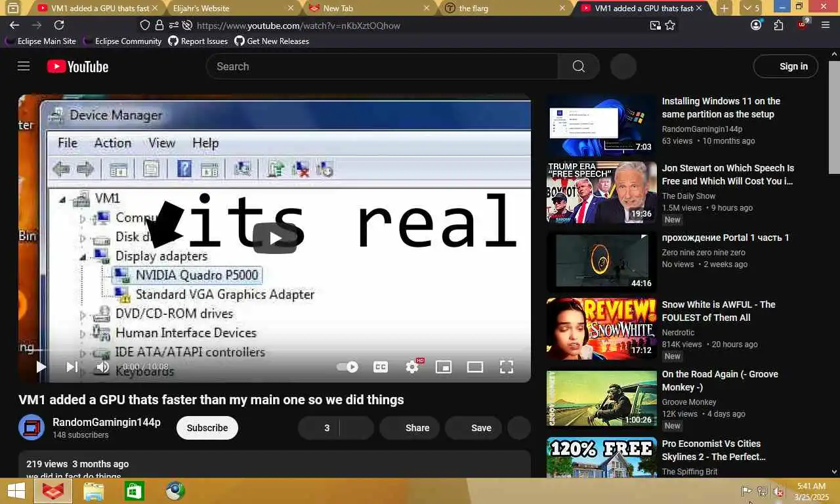Open the workspaces icon left of tabs

point(13,8)
